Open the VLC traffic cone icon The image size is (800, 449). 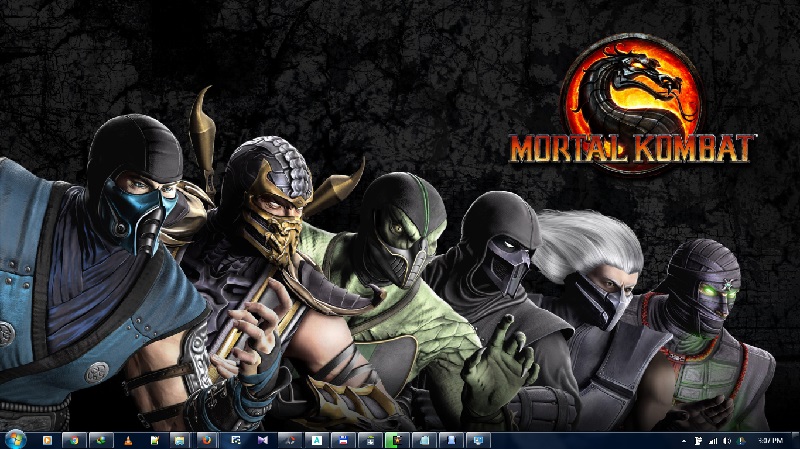pos(128,440)
